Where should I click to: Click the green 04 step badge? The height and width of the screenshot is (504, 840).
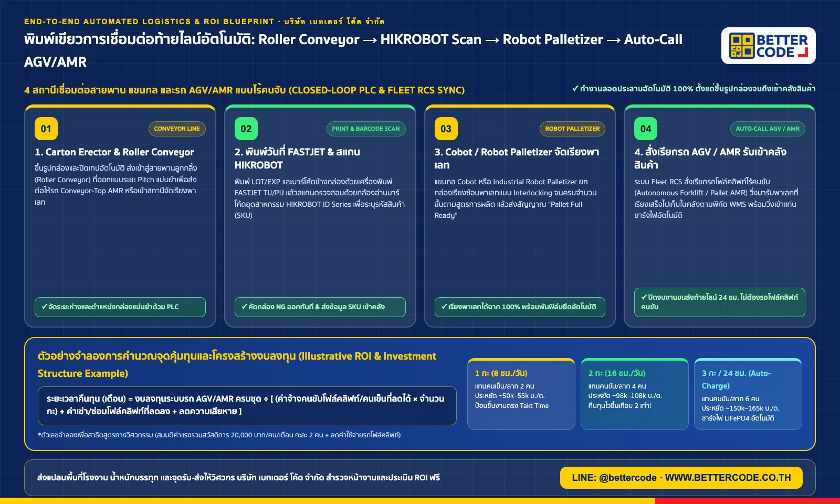coord(646,129)
